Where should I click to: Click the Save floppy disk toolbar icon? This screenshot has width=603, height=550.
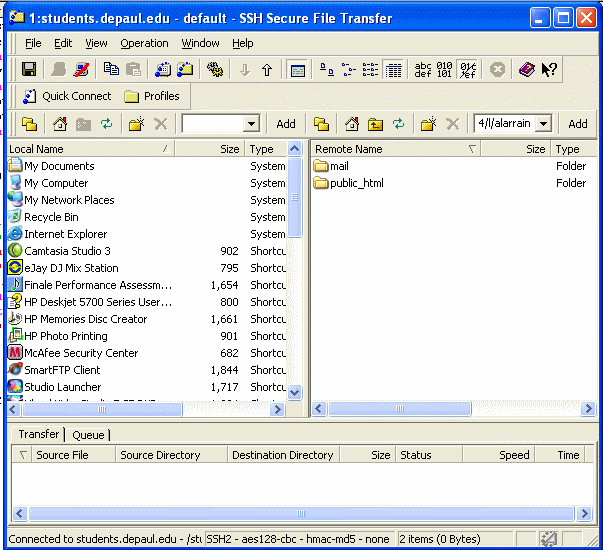(x=29, y=69)
